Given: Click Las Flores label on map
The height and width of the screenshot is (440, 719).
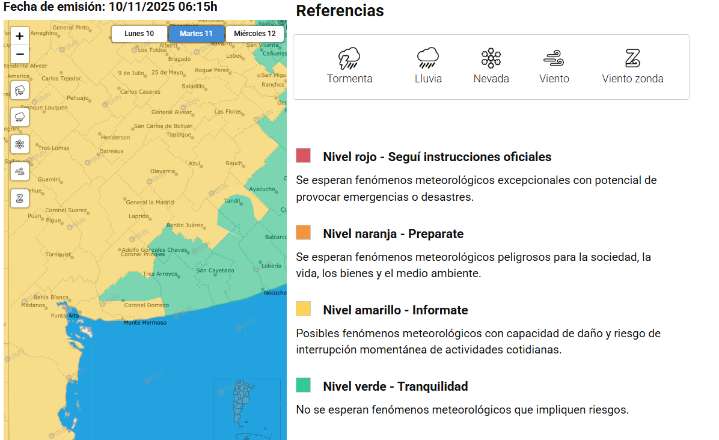Looking at the screenshot, I should [x=227, y=111].
